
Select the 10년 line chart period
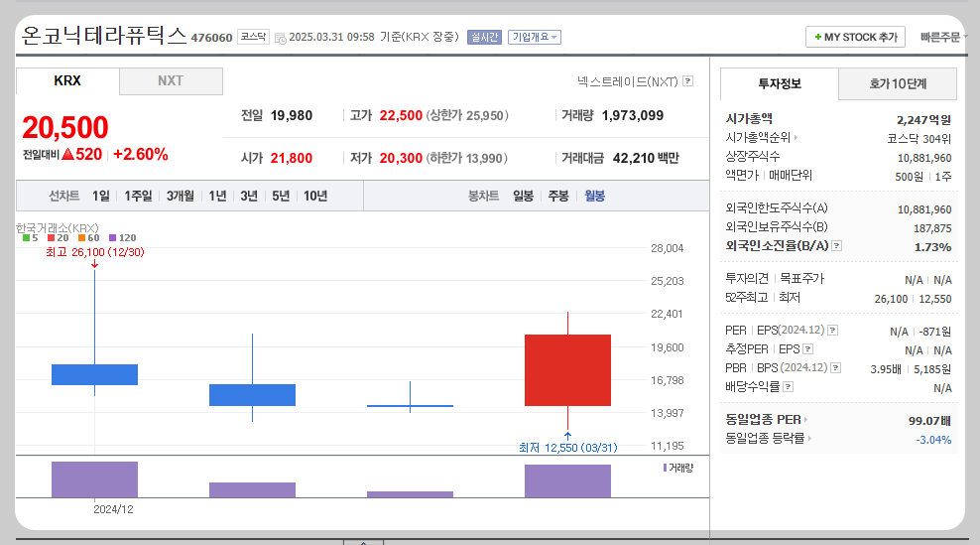pos(315,197)
